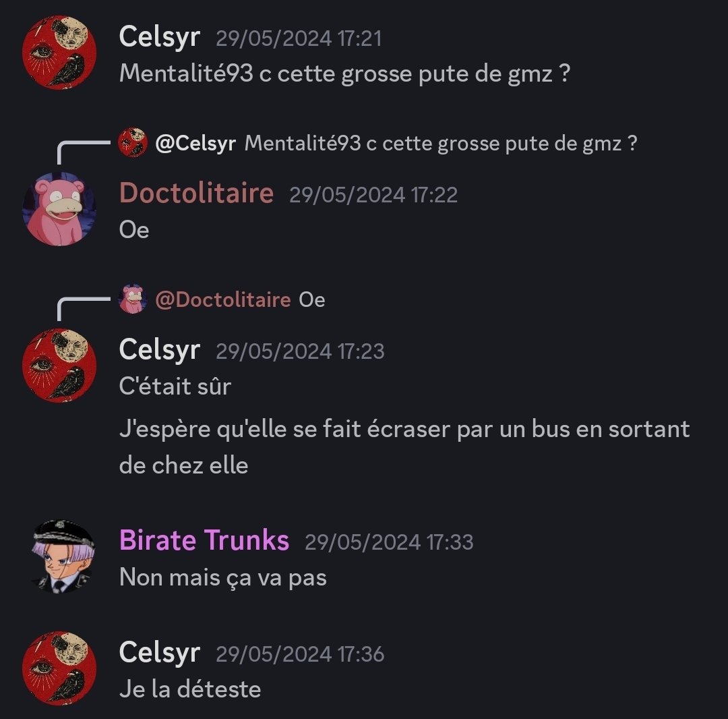Select the message 'C'était sûr'
728x719 pixels.
(x=175, y=386)
